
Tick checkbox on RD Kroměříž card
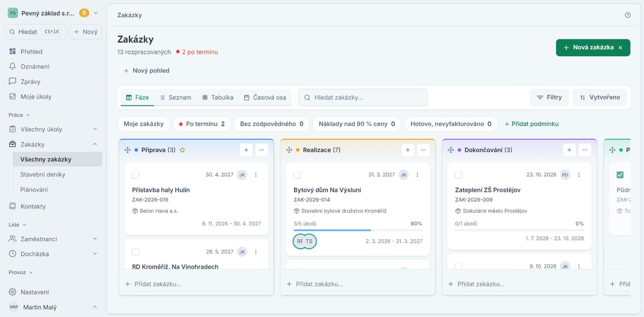pos(136,252)
